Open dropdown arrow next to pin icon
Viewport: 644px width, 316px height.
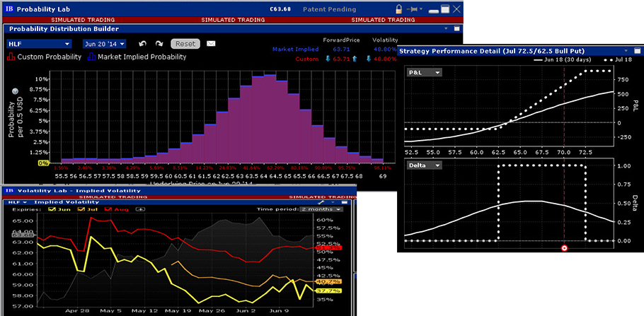[x=421, y=9]
